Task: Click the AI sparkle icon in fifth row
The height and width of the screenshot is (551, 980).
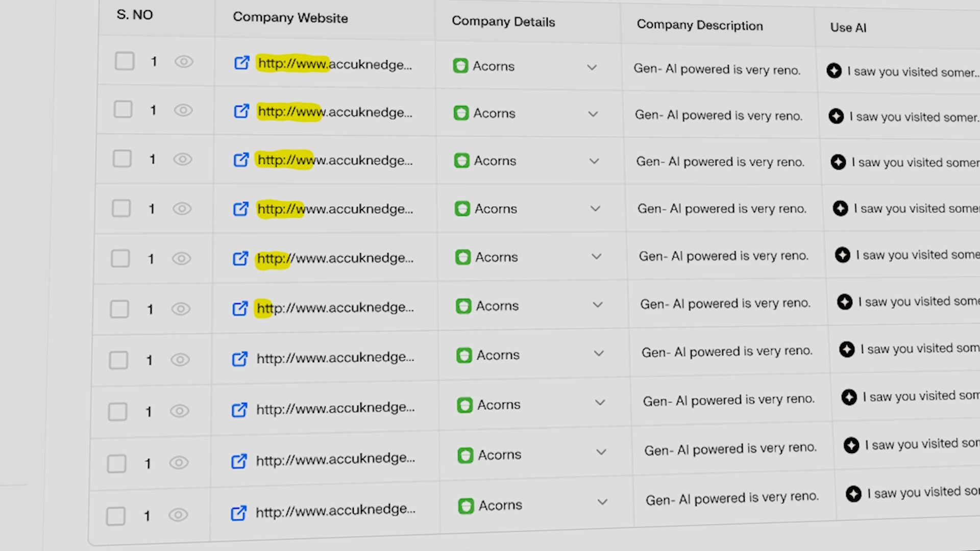Action: [843, 255]
